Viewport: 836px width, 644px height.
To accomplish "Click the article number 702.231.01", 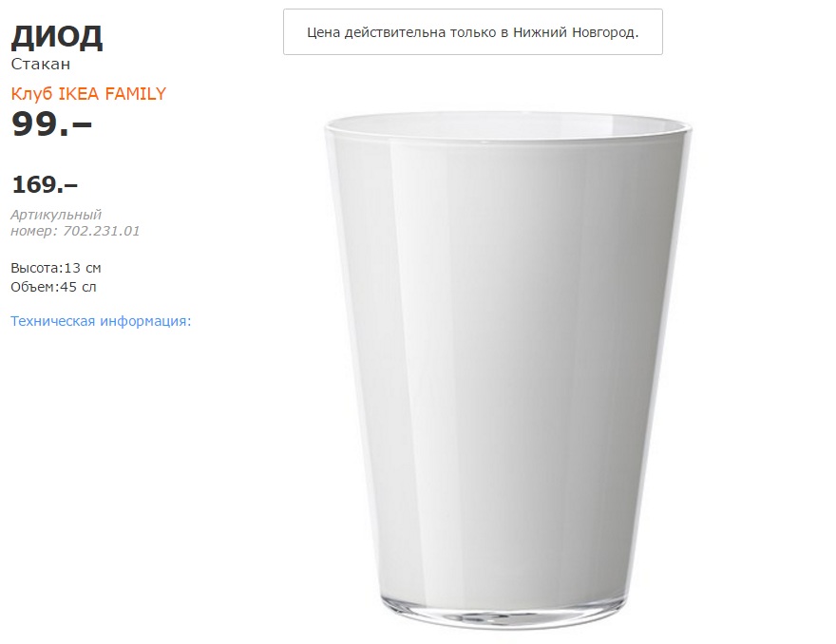I will pyautogui.click(x=102, y=231).
